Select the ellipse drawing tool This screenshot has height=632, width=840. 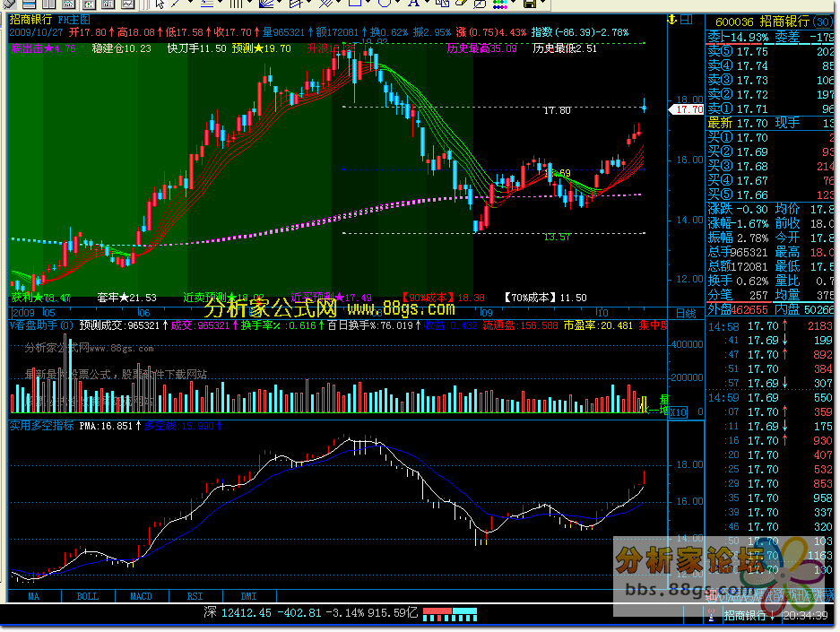tap(384, 4)
